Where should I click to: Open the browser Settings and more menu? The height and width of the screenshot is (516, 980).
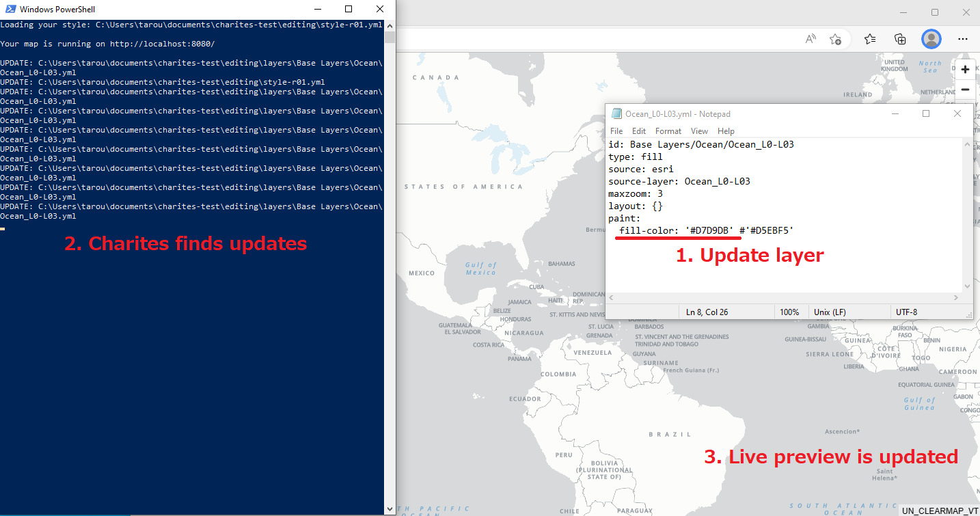(x=962, y=39)
